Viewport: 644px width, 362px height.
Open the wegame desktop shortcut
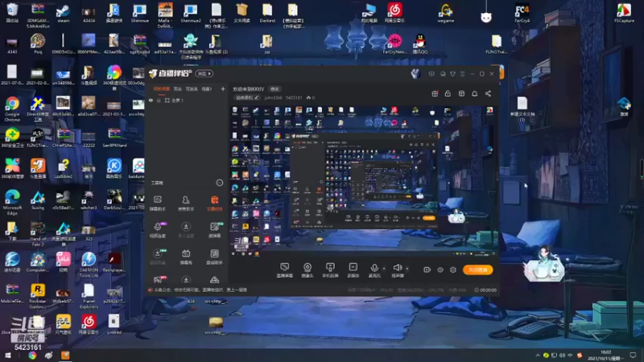click(x=446, y=13)
